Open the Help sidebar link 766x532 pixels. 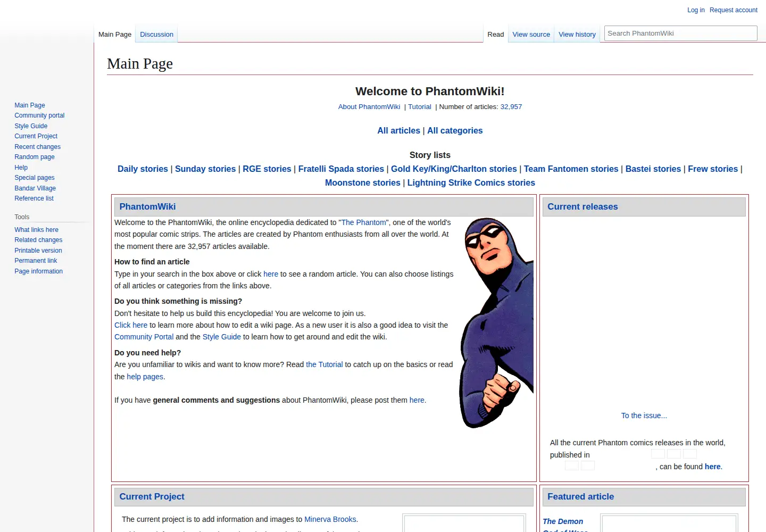[21, 168]
